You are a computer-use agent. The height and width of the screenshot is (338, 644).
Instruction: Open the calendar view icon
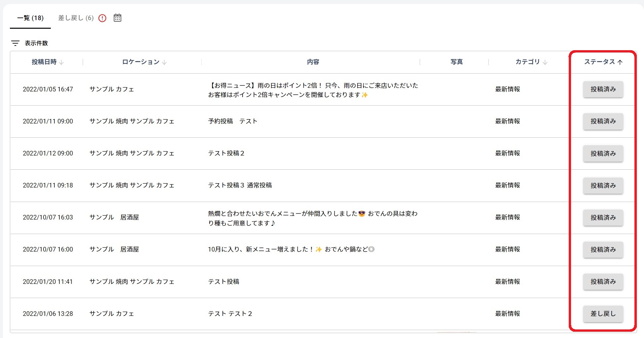[x=117, y=18]
